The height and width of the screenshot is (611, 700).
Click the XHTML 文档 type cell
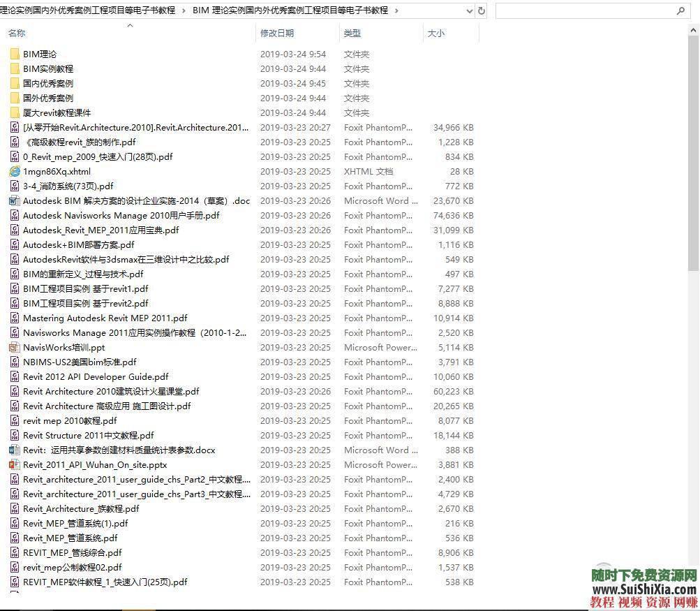pos(368,172)
